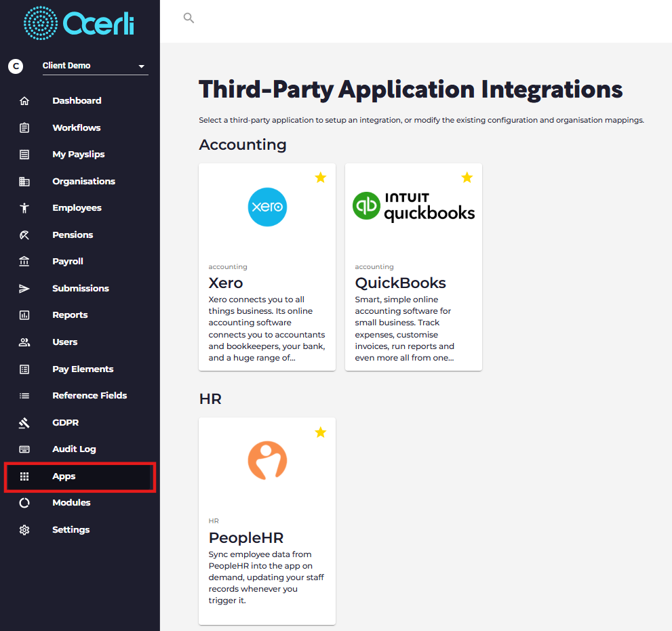Open the PeopleHR integration title

246,537
